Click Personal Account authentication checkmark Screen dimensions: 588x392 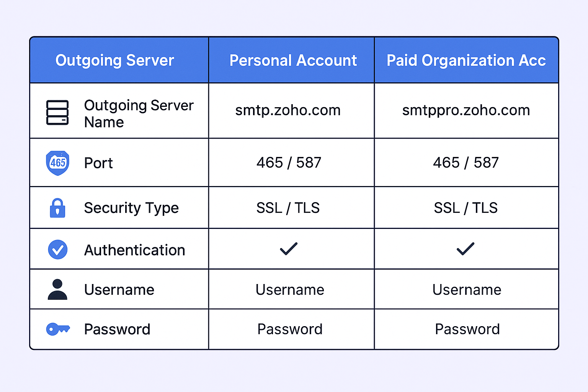coord(289,249)
